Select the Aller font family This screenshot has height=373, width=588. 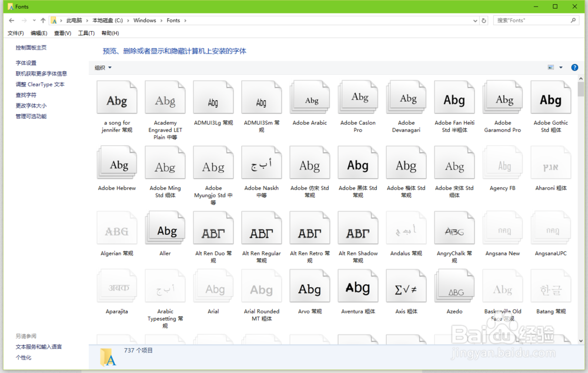pos(165,228)
